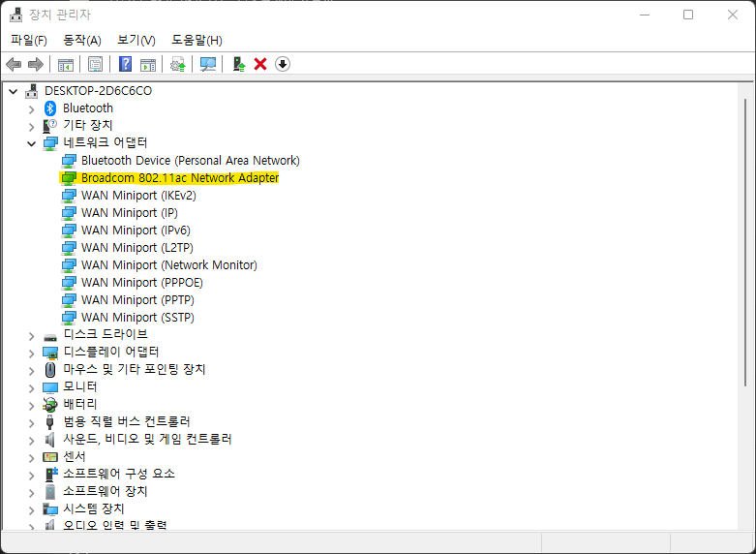Expand the 마우스 및 기타 포인팅 장치 category
Image resolution: width=756 pixels, height=554 pixels.
(x=32, y=371)
